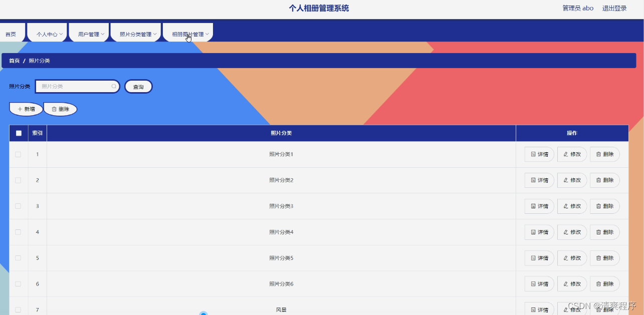Click 删除 for row 照片分类4
The image size is (644, 315).
tap(604, 232)
